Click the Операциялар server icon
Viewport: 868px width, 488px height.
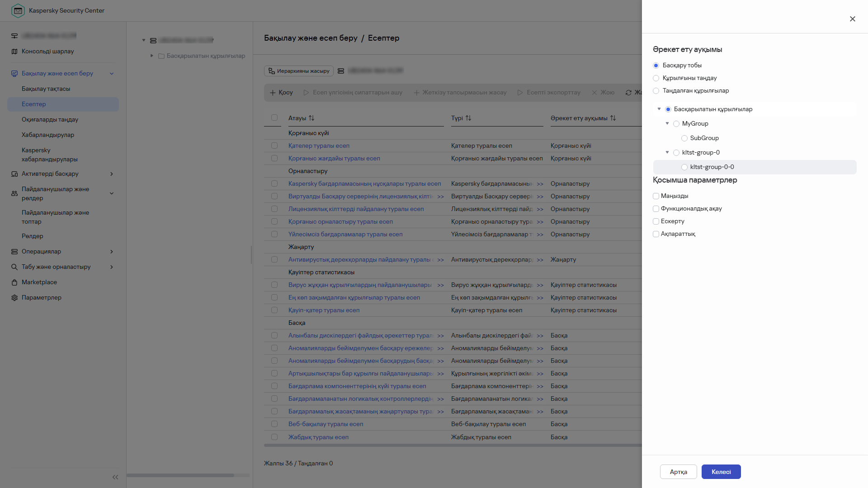coord(14,252)
